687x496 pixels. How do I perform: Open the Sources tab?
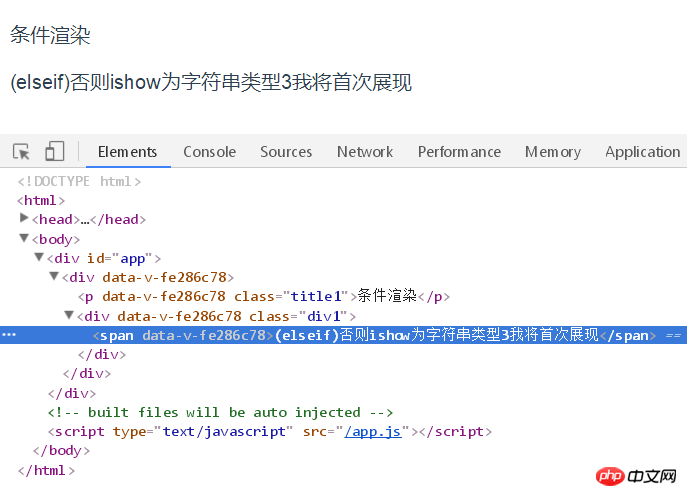click(x=286, y=152)
